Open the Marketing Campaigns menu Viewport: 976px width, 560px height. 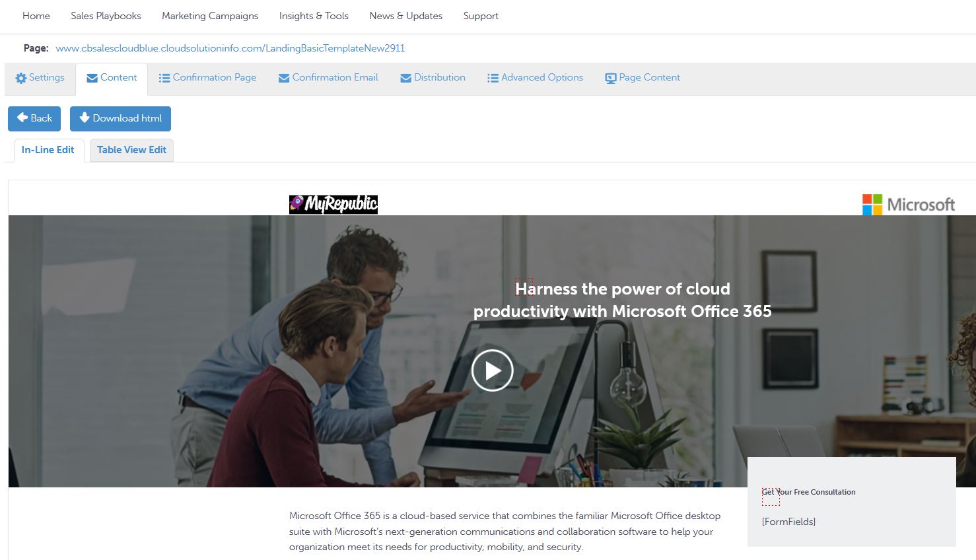(210, 16)
